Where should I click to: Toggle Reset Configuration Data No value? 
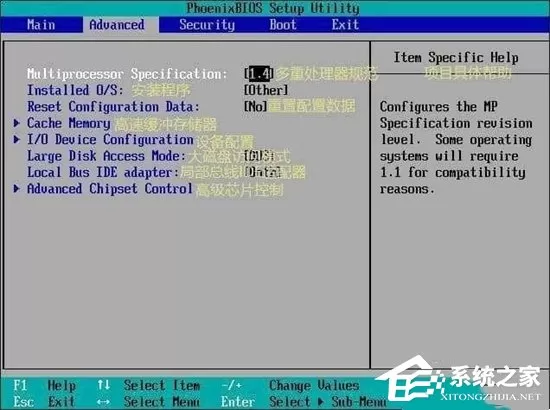click(x=256, y=106)
